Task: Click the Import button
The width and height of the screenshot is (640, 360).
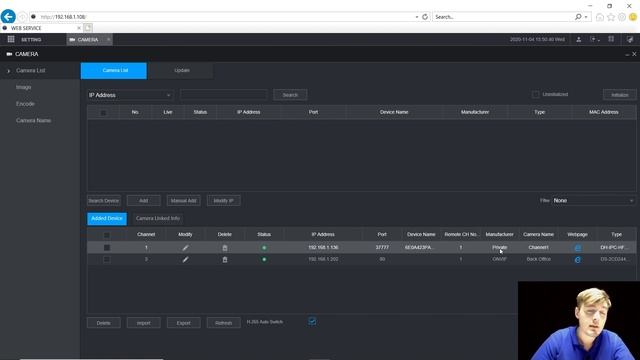Action: (x=144, y=323)
